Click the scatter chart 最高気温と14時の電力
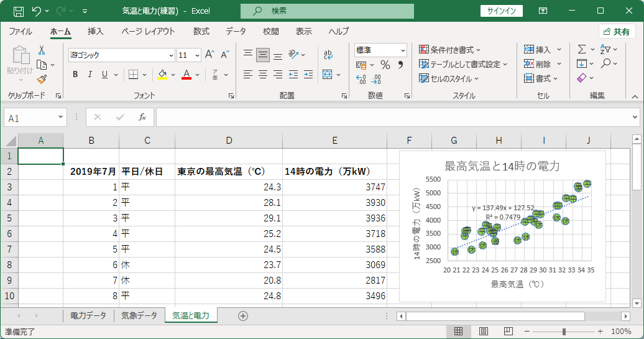Image resolution: width=644 pixels, height=339 pixels. pyautogui.click(x=502, y=226)
